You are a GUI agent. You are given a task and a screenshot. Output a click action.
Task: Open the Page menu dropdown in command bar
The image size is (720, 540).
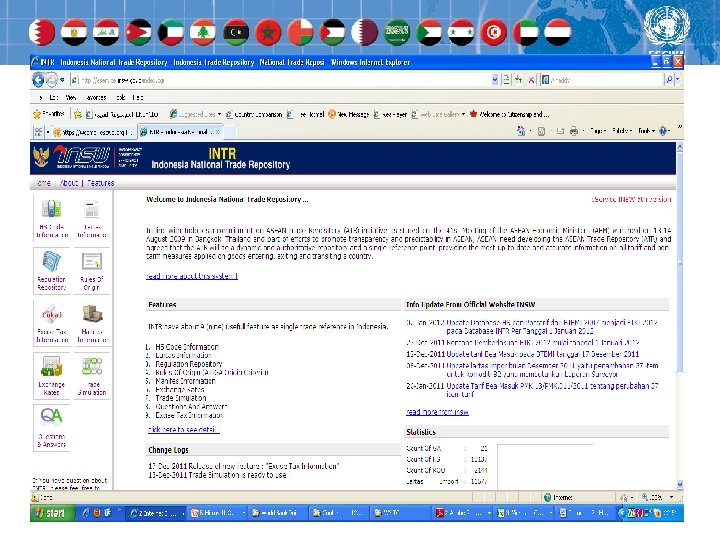[597, 131]
